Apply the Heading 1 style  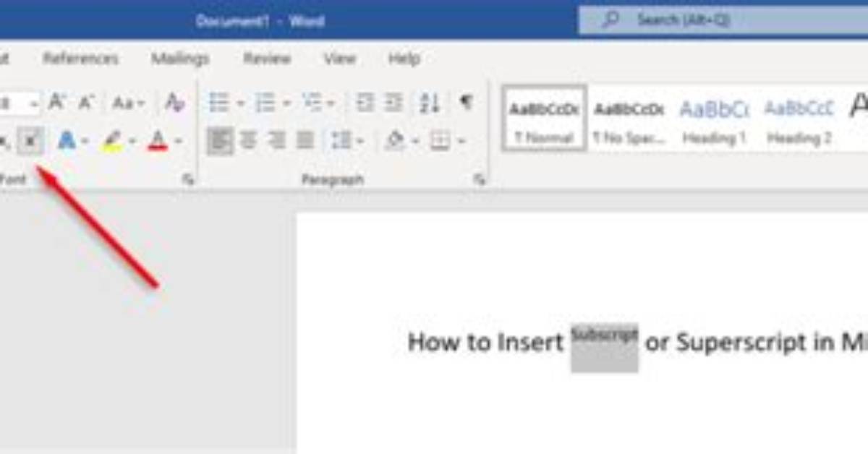point(714,118)
